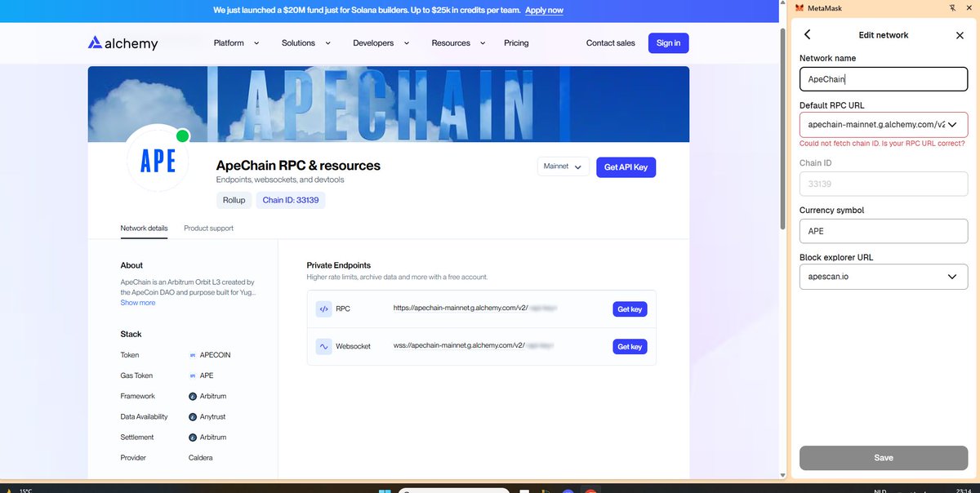Open the Solutions menu
Viewport: 980px width, 493px height.
point(306,43)
